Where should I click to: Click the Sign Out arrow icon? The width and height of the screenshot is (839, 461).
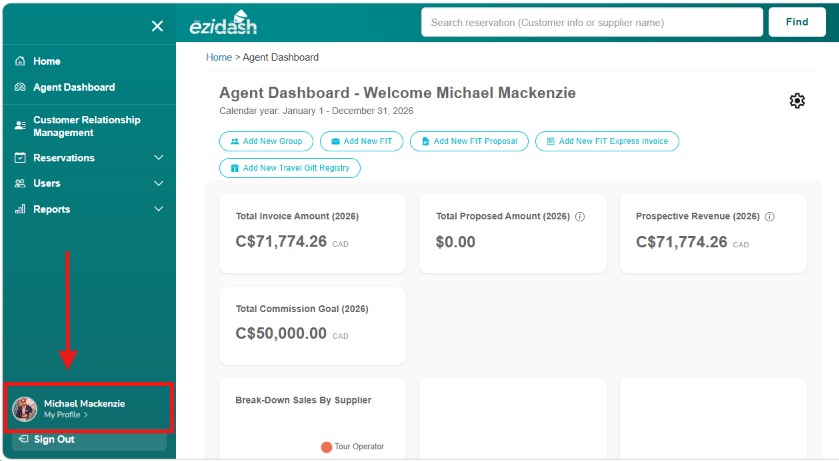tap(23, 439)
